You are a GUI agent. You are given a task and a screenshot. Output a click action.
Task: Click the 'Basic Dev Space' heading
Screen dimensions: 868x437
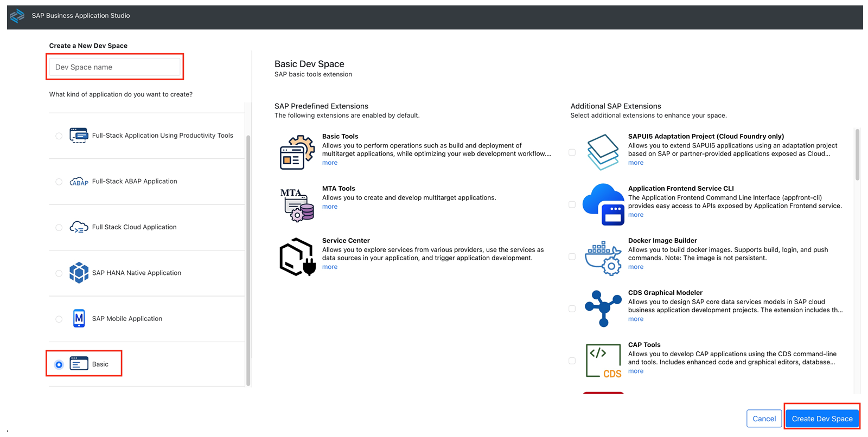(x=309, y=64)
